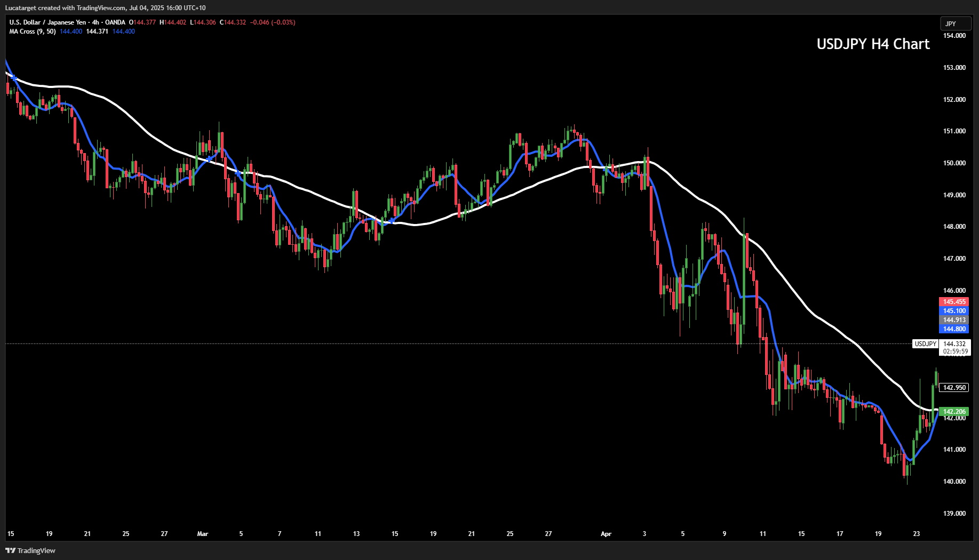Screen dimensions: 979x560
Task: Click the USDJPY symbol tag on price line
Action: pos(925,344)
